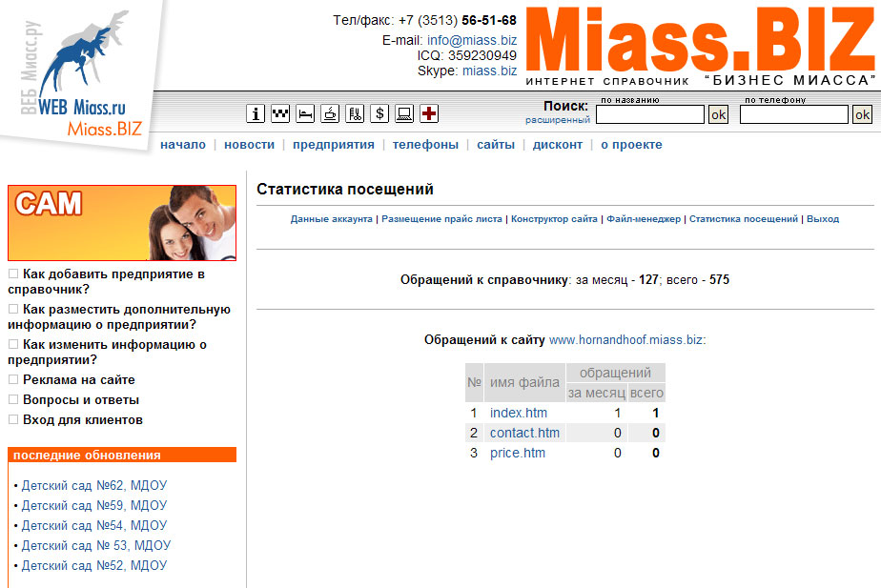Choose the cafe coffee cup icon

[330, 113]
